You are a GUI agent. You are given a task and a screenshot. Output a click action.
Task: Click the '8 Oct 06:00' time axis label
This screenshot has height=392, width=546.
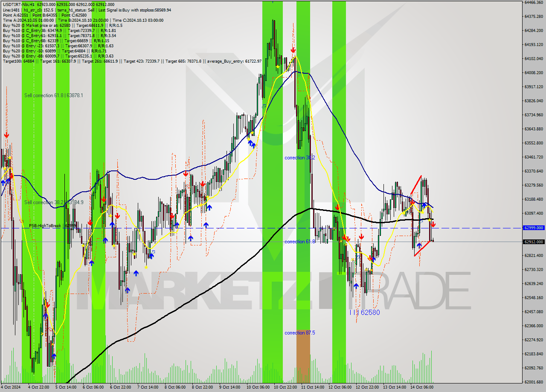click(x=175, y=387)
